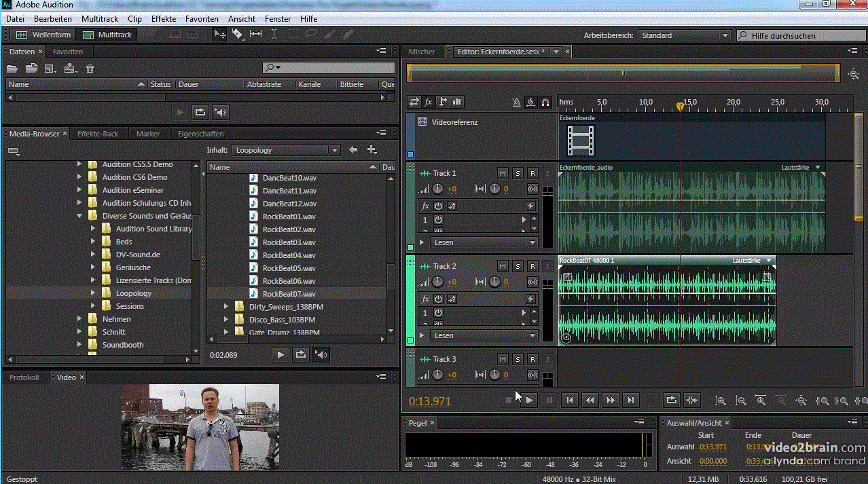Click the zoom in amplitude icon
The image size is (868, 484).
click(721, 401)
